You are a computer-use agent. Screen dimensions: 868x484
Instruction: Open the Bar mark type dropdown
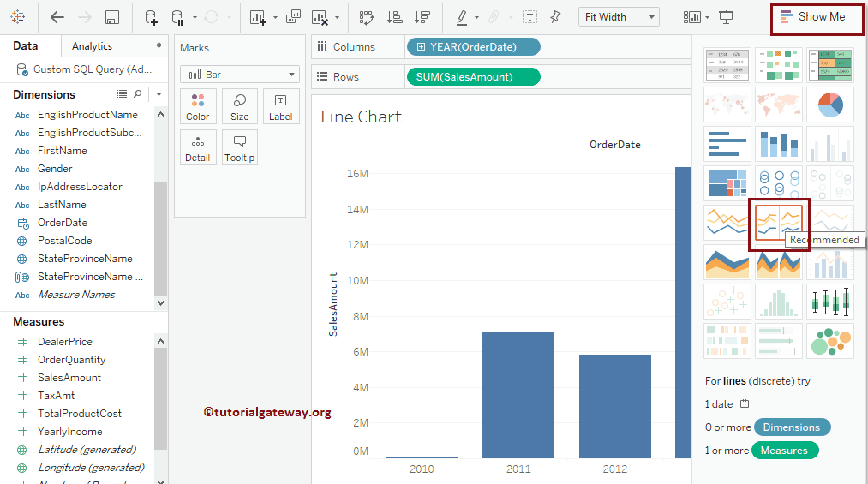pos(291,75)
